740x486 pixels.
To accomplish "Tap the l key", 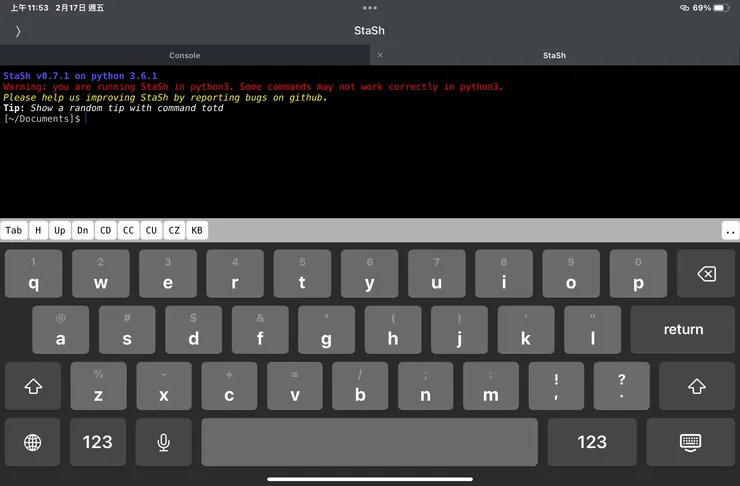I will pyautogui.click(x=592, y=330).
